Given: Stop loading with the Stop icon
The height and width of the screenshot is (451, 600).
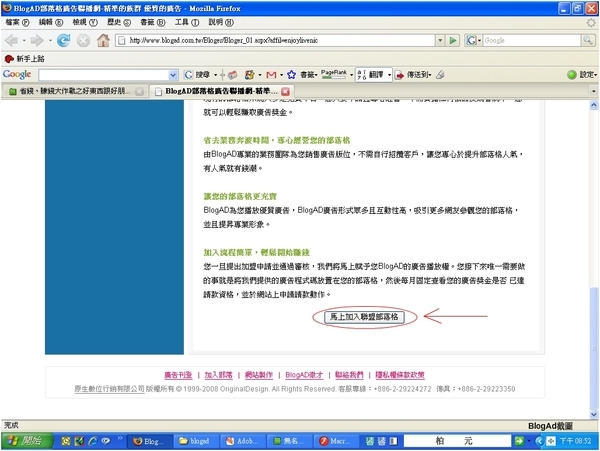Looking at the screenshot, I should click(x=83, y=40).
